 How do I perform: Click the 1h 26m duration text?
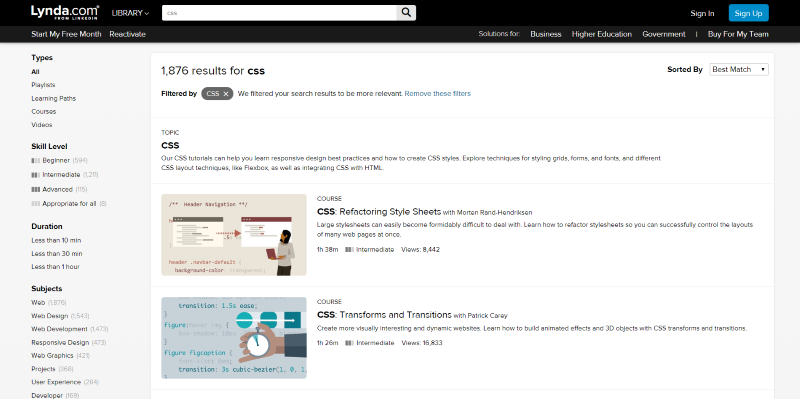328,343
